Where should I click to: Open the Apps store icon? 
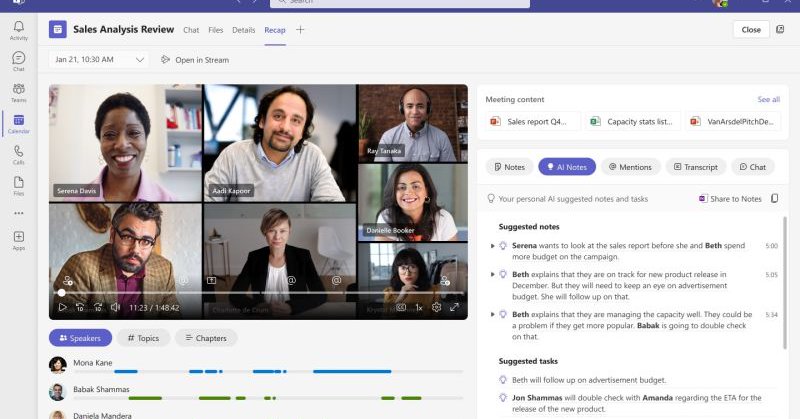[19, 240]
